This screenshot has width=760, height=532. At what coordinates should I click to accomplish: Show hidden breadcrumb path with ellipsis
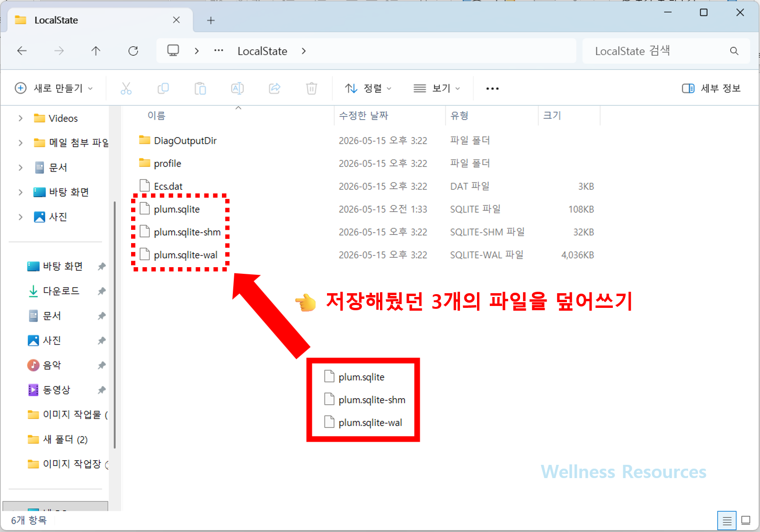(219, 51)
